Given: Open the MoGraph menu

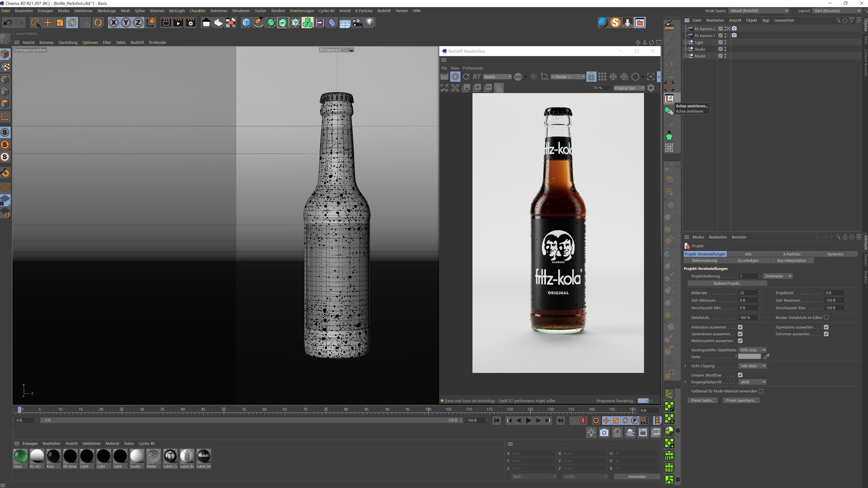Looking at the screenshot, I should click(x=177, y=11).
